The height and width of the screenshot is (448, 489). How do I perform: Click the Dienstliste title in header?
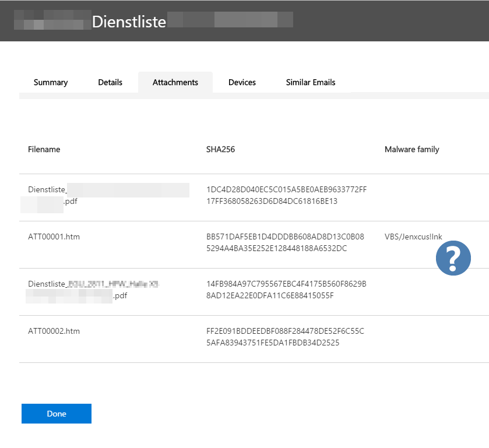129,22
